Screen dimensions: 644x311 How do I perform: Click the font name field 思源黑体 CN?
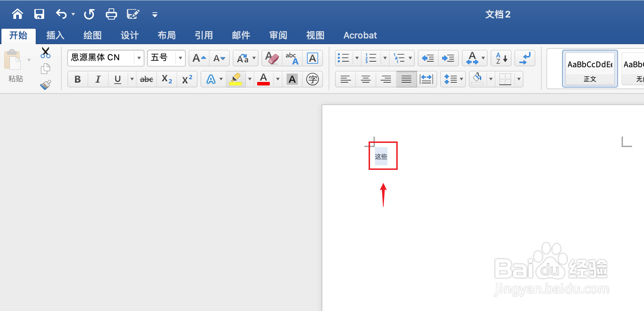[101, 58]
